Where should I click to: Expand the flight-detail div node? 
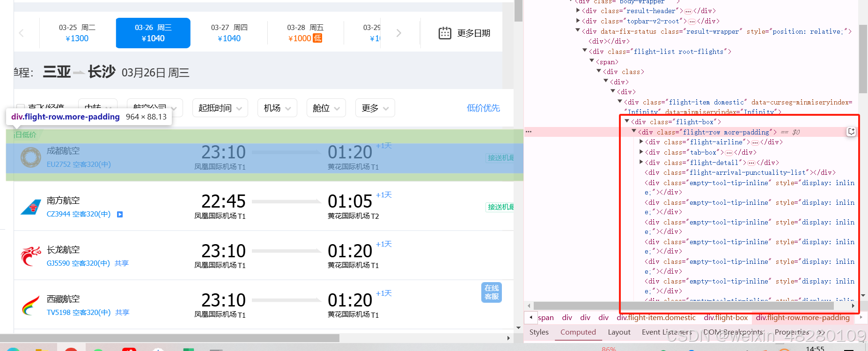(x=641, y=163)
